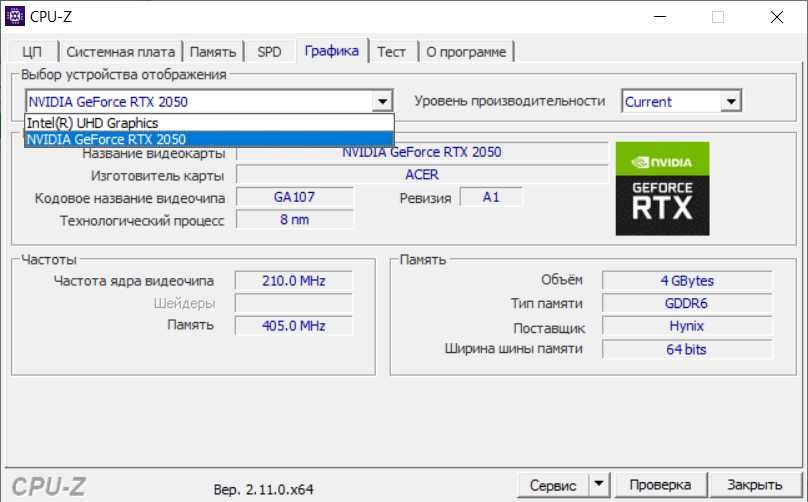Choose Intel(R) UHD Graphics from the list
This screenshot has width=808, height=502.
209,123
